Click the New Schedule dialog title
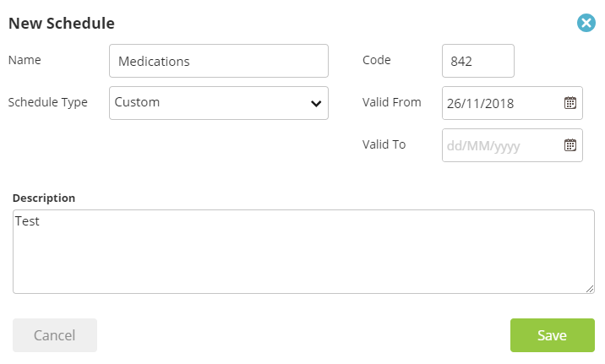605x364 pixels. tap(62, 23)
